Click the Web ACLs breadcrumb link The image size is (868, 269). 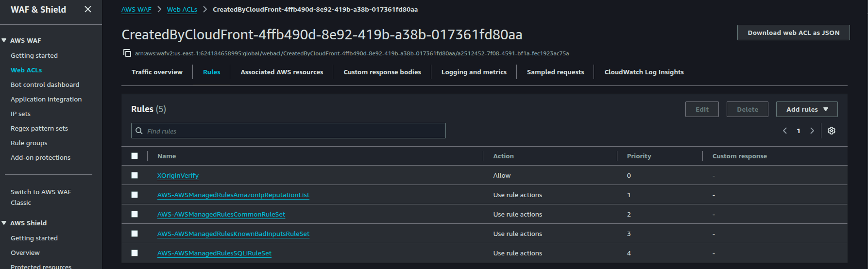pos(182,9)
